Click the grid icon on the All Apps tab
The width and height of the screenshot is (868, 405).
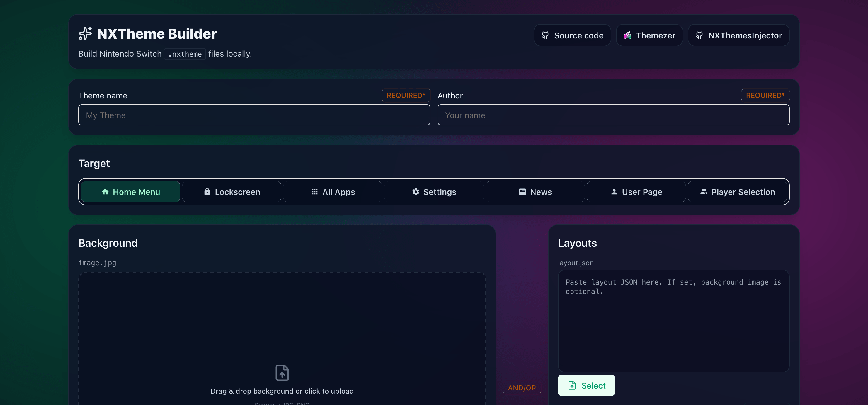click(x=315, y=192)
